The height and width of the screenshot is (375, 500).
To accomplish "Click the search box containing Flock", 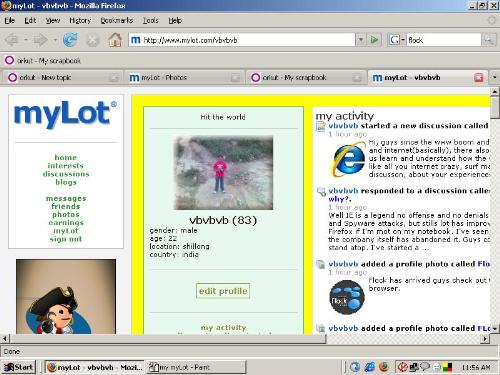I will (x=443, y=40).
